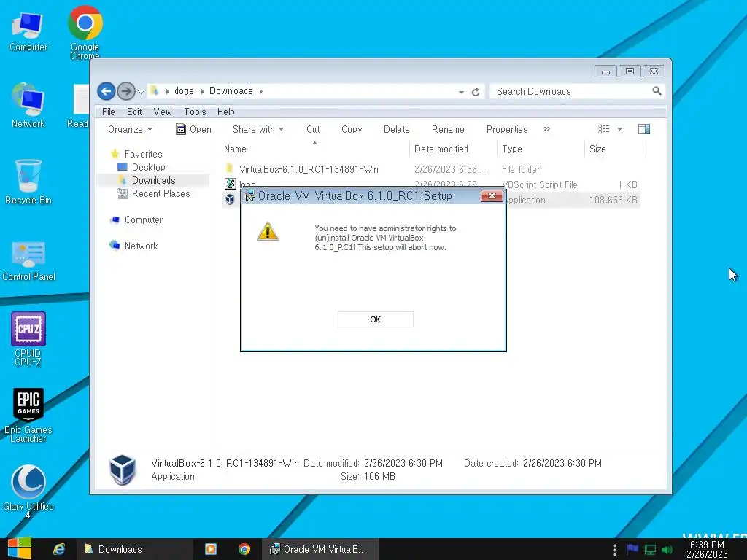Select the VirtualBox-6.1.0_RC1-134891-Win folder
The height and width of the screenshot is (560, 747).
[309, 169]
